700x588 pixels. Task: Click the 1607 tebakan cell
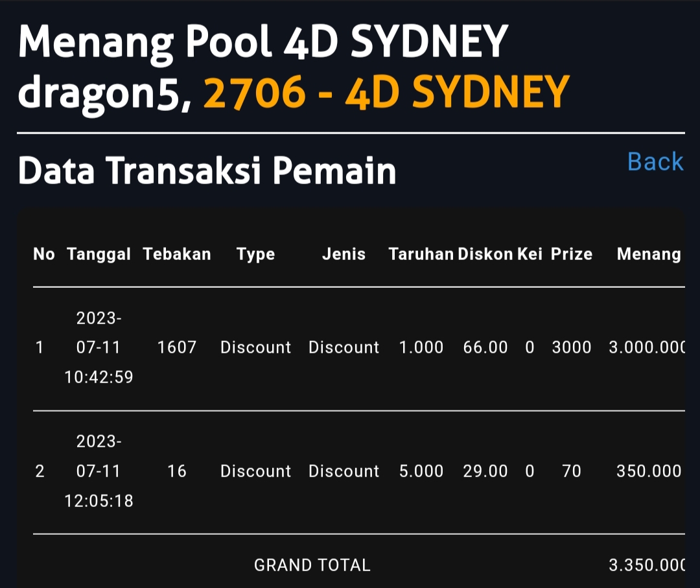click(177, 347)
